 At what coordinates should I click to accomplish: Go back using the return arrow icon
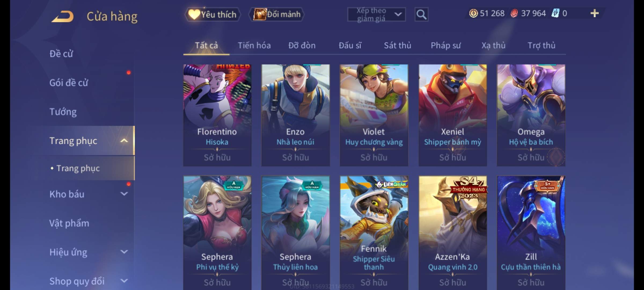pyautogui.click(x=63, y=16)
